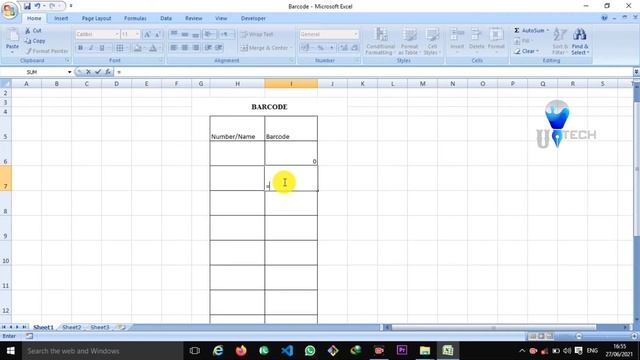Switch to the Developer ribbon tab
The image size is (640, 360).
coord(253,18)
